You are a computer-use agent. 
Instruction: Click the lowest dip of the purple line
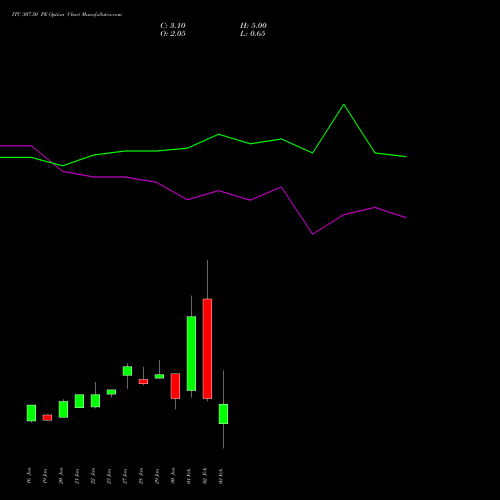312,234
